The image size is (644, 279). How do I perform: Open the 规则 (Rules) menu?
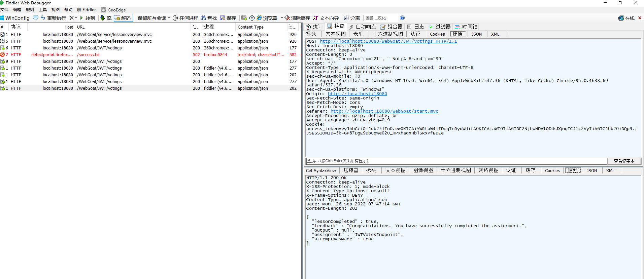click(30, 9)
